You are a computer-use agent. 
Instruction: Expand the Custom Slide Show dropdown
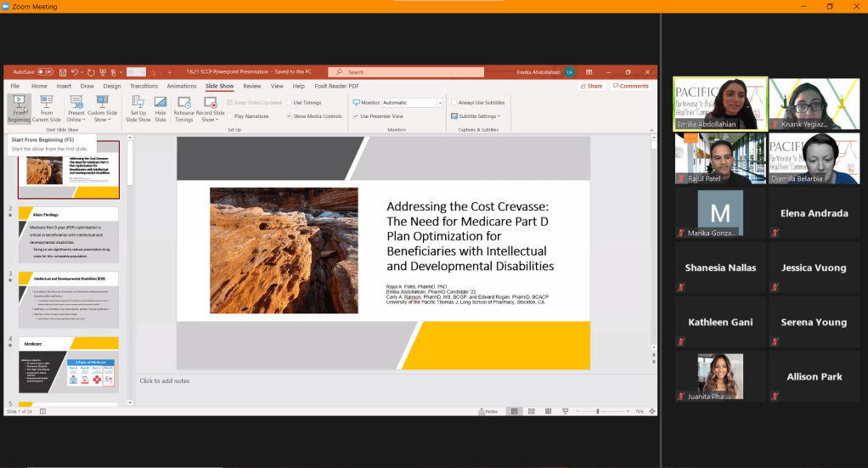click(103, 109)
